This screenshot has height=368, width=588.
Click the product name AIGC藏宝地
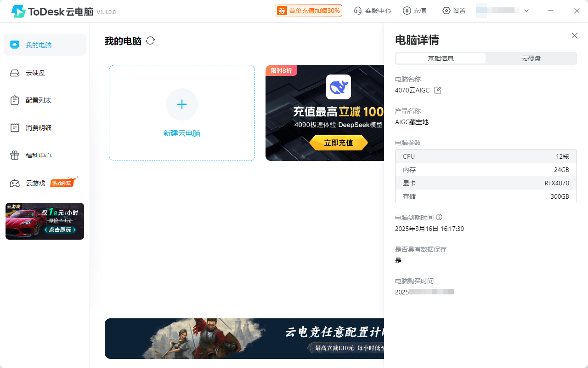412,122
